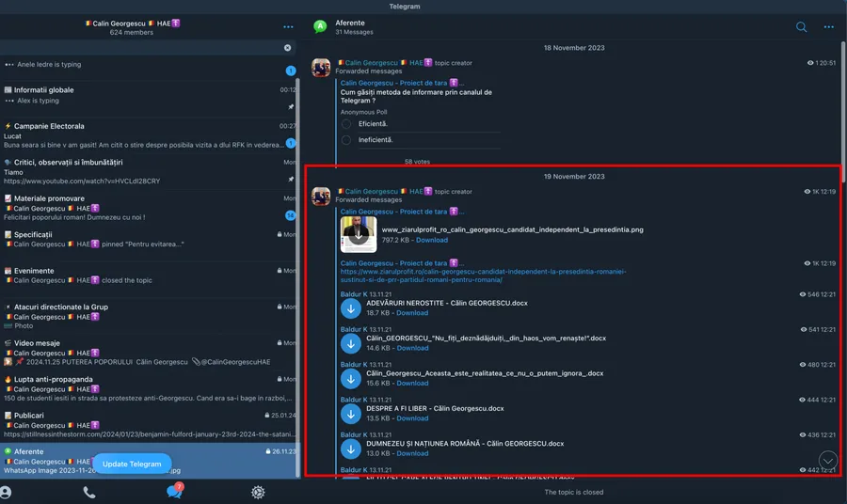Open the Settings gear tab

pyautogui.click(x=258, y=492)
